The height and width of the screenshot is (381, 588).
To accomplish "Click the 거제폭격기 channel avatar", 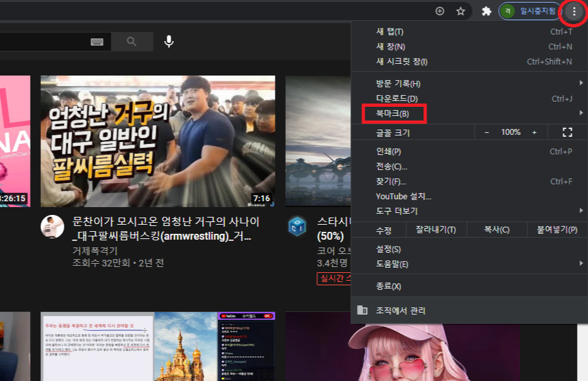I will point(52,227).
